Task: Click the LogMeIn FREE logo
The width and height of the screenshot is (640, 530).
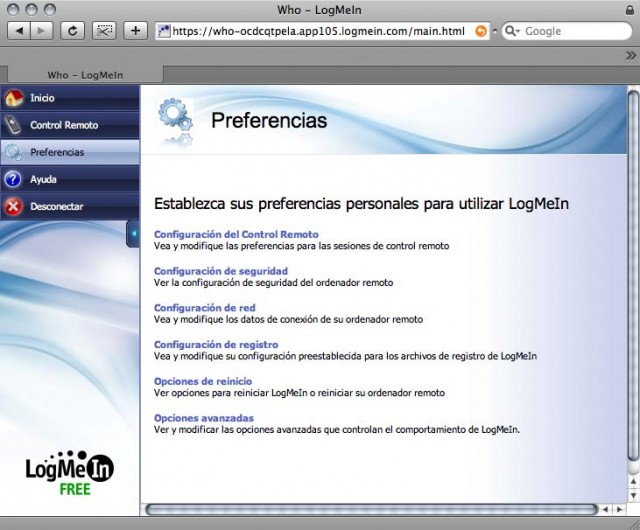Action: pos(70,474)
